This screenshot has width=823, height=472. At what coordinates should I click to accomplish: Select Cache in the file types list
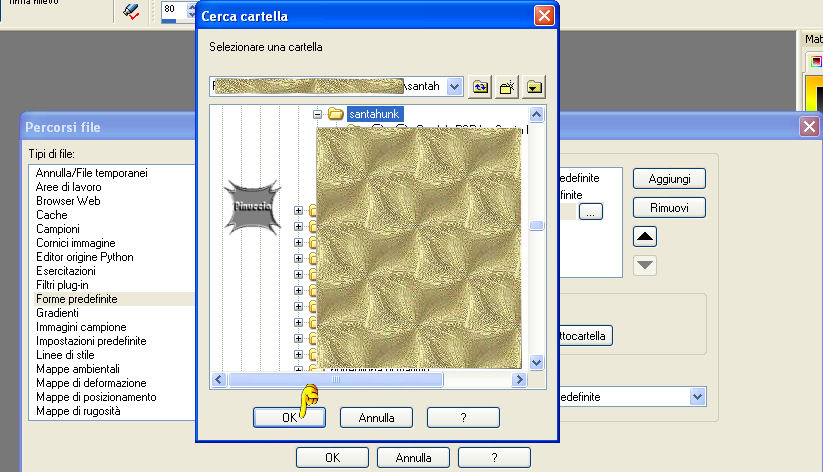[x=51, y=215]
